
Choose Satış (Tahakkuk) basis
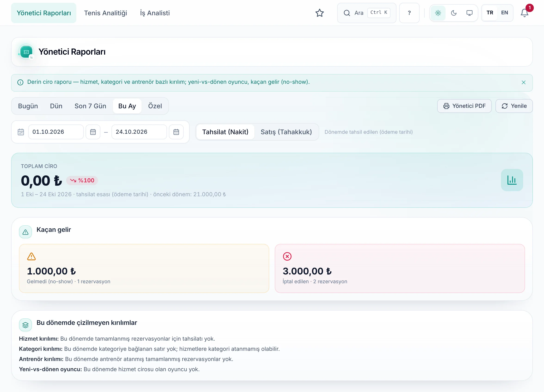point(286,132)
